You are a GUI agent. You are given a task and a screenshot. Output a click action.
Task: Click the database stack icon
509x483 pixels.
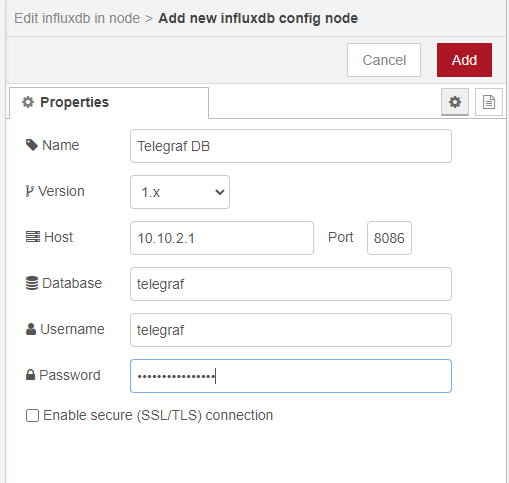pos(32,283)
